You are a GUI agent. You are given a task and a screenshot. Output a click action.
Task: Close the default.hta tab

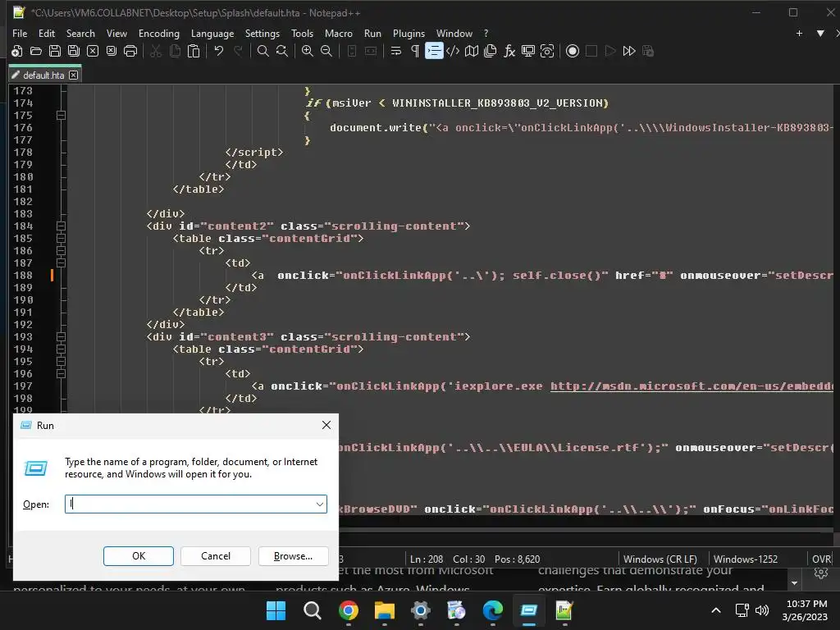coord(73,75)
